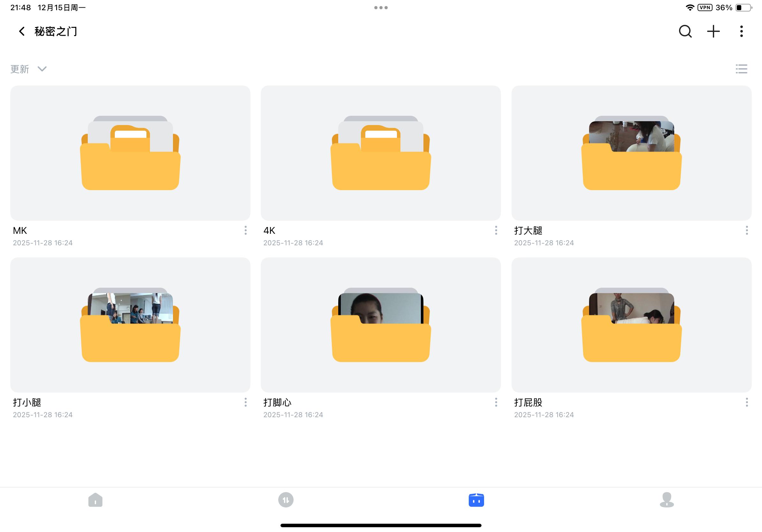Viewport: 762px width, 532px height.
Task: Open the 打小腿 folder thumbnail
Action: click(x=130, y=325)
